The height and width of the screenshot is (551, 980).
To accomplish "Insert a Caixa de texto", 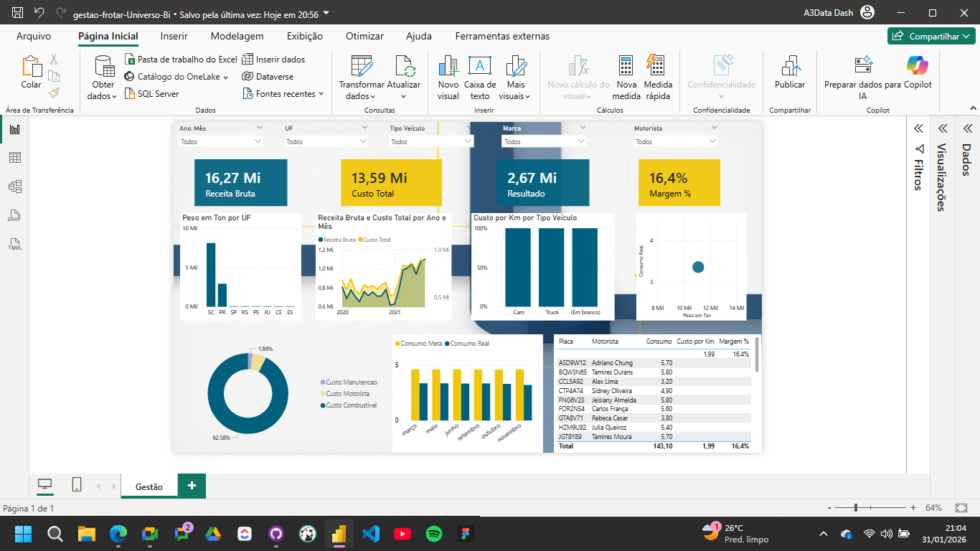I will pyautogui.click(x=480, y=67).
